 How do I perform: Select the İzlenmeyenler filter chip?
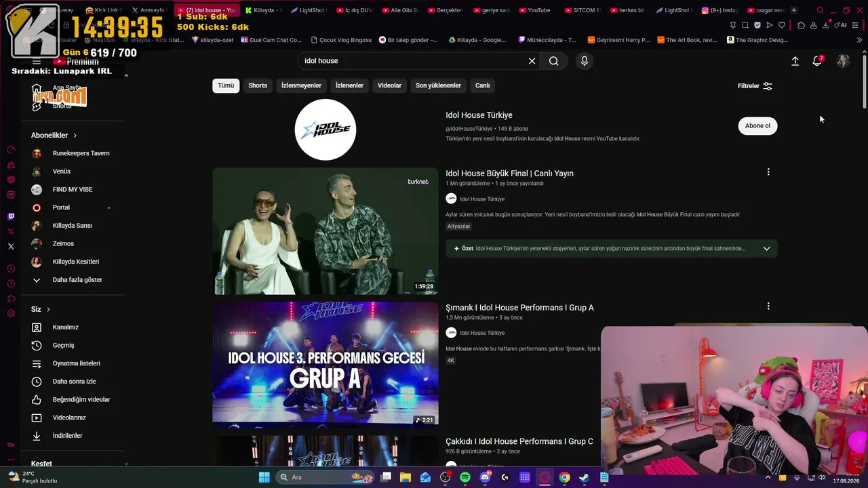tap(301, 85)
